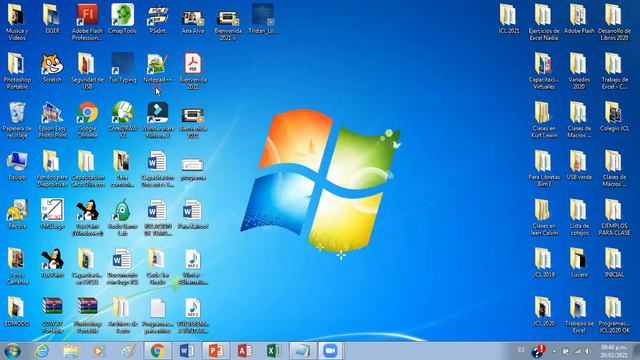Screen dimensions: 640x360
Task: Show hidden system tray icons
Action: [554, 351]
